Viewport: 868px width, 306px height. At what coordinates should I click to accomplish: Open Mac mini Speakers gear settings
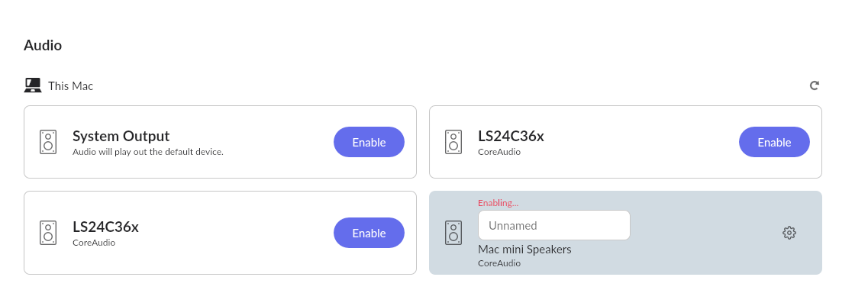[789, 233]
